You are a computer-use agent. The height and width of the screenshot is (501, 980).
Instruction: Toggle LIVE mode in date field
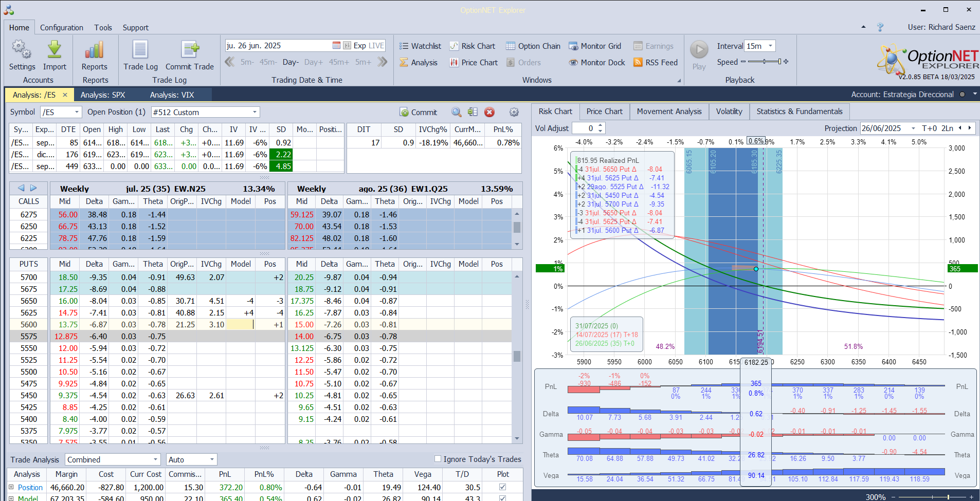376,45
